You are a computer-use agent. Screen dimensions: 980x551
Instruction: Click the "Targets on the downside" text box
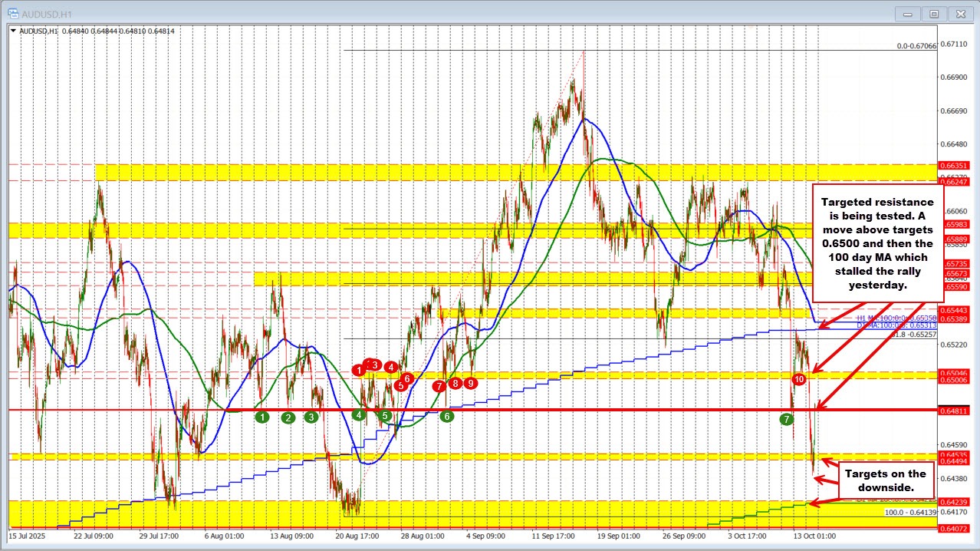click(885, 480)
